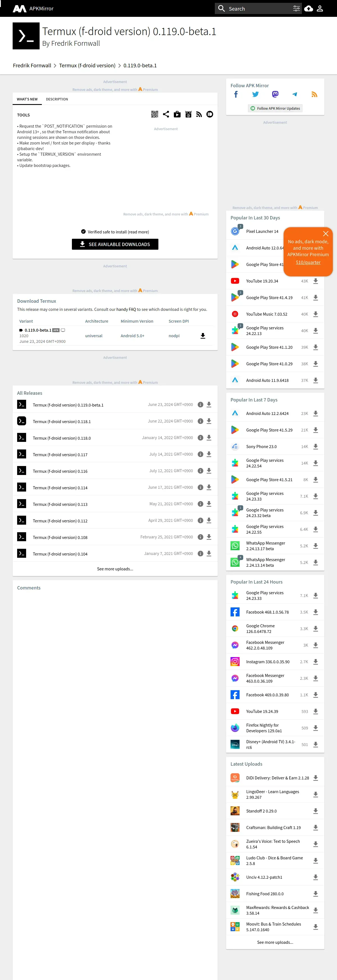Open Termux (f-droid version) 0.104 release
The image size is (337, 980).
point(60,554)
